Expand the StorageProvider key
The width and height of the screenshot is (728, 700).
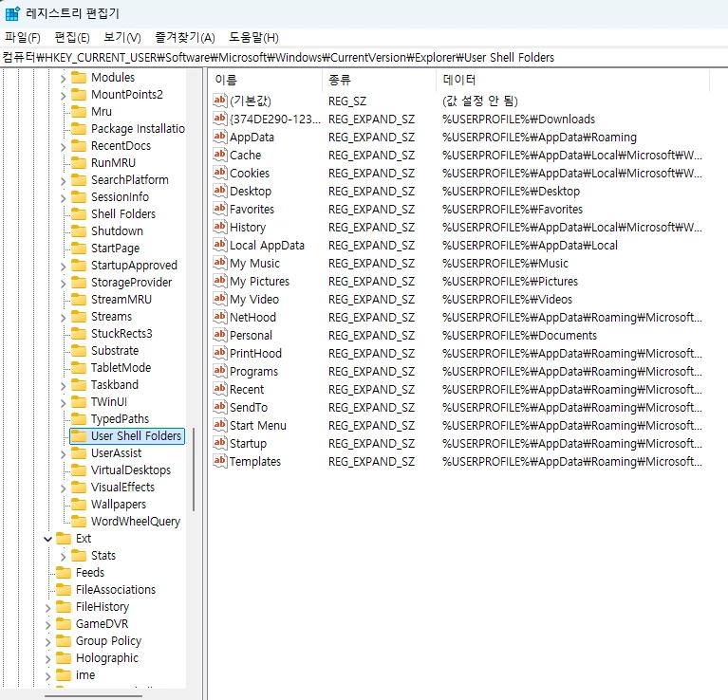64,284
